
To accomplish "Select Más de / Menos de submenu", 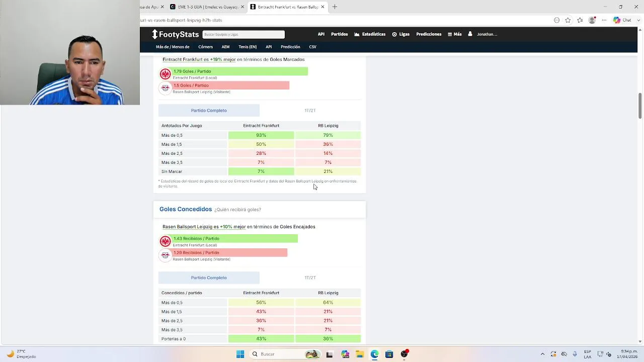I will [x=173, y=47].
